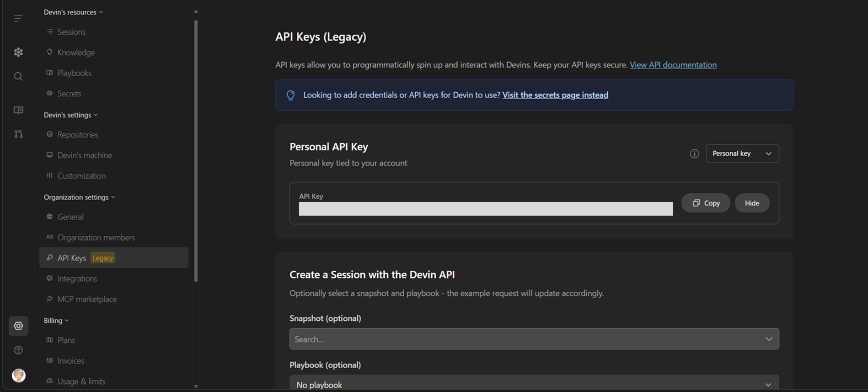Click the Playbook (optional) label
The image size is (868, 392).
tap(325, 365)
